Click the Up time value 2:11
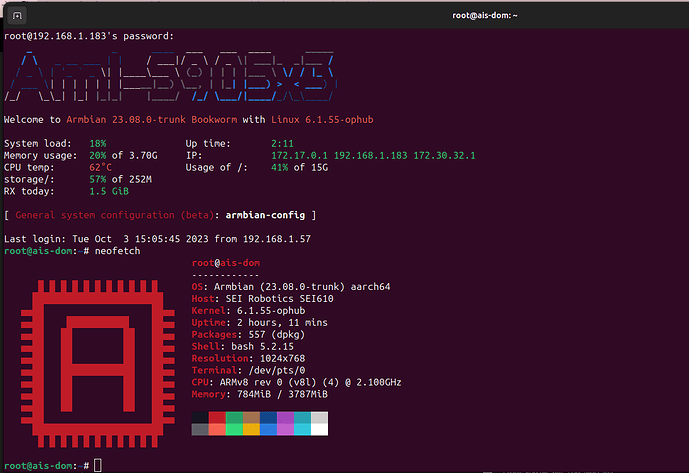The width and height of the screenshot is (689, 473). pos(282,143)
